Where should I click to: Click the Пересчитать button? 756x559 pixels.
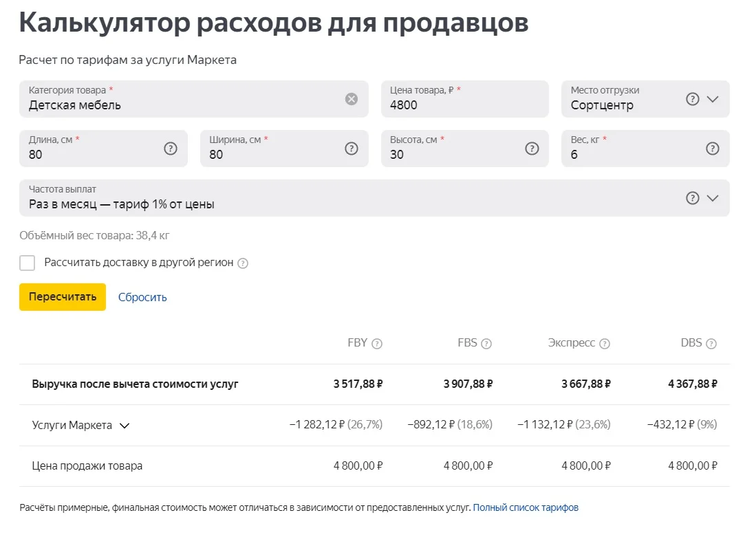click(63, 297)
